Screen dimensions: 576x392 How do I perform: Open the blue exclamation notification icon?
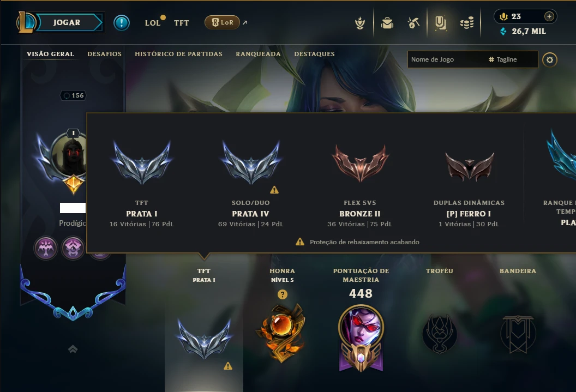coord(121,23)
